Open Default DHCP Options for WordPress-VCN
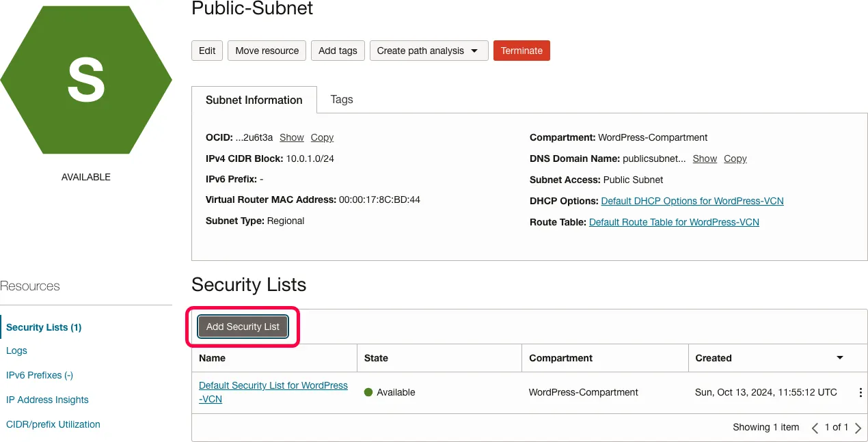Image resolution: width=868 pixels, height=442 pixels. click(692, 201)
